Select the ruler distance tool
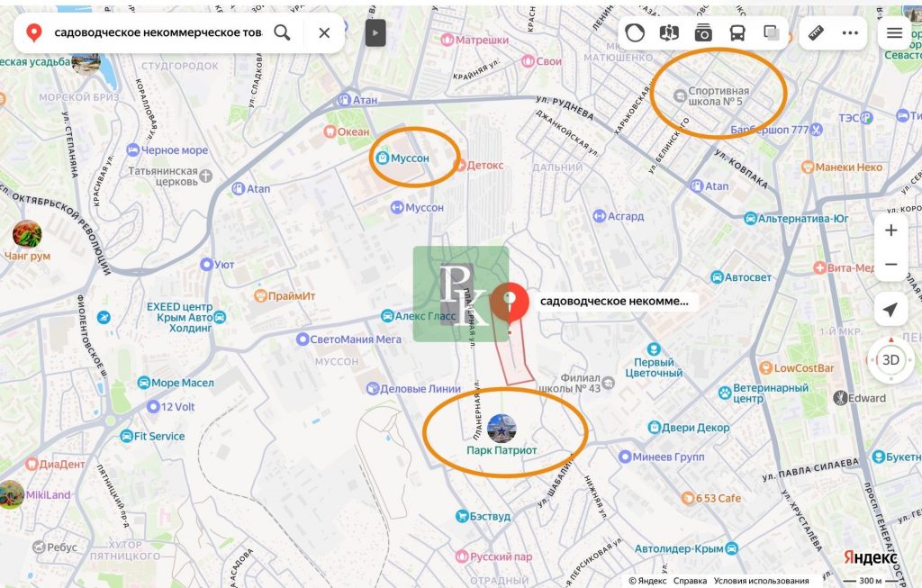This screenshot has height=588, width=922. click(818, 33)
